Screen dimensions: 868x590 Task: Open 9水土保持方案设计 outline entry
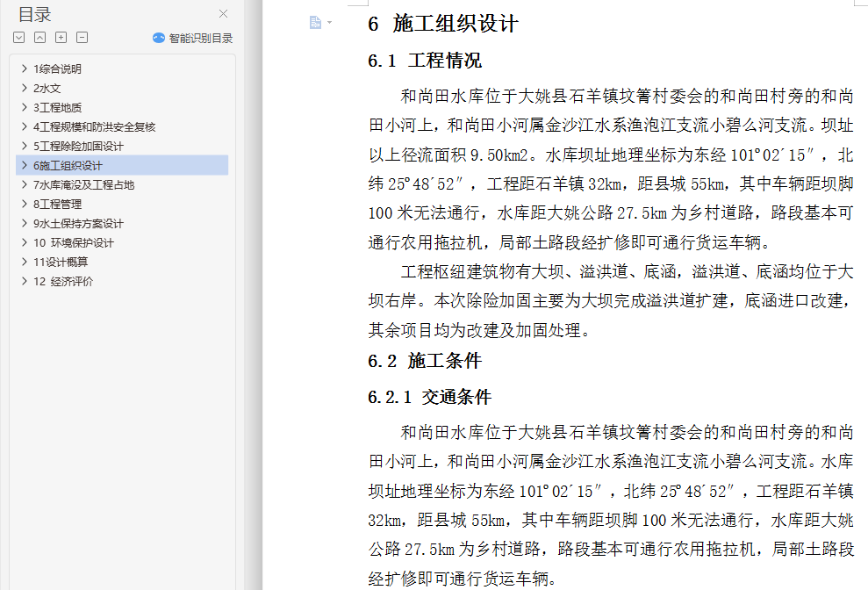(x=78, y=223)
